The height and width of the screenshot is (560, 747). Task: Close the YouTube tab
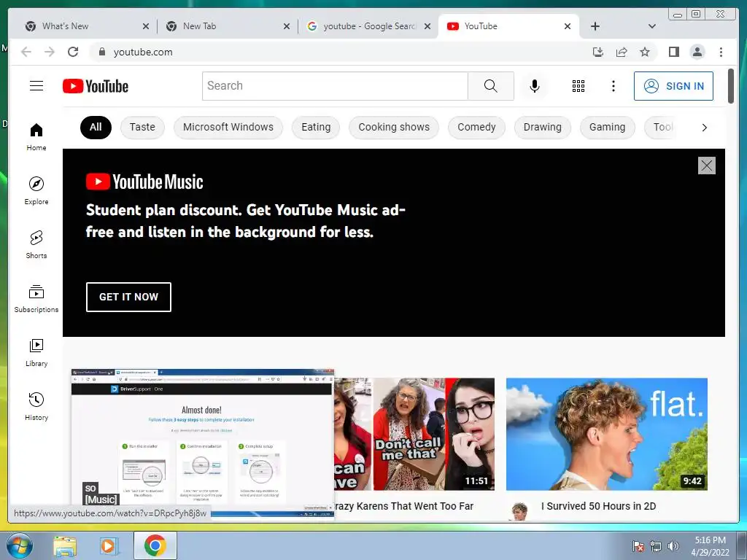pos(568,26)
